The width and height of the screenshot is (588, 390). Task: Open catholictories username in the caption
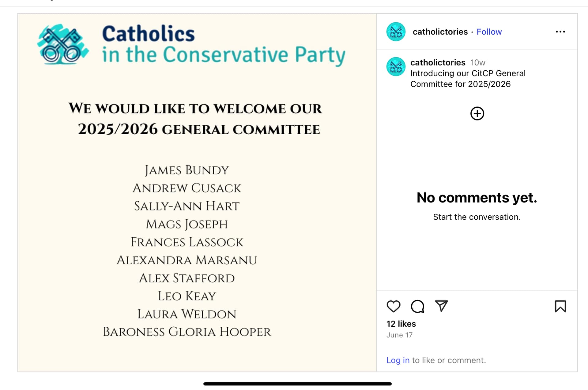pyautogui.click(x=438, y=62)
